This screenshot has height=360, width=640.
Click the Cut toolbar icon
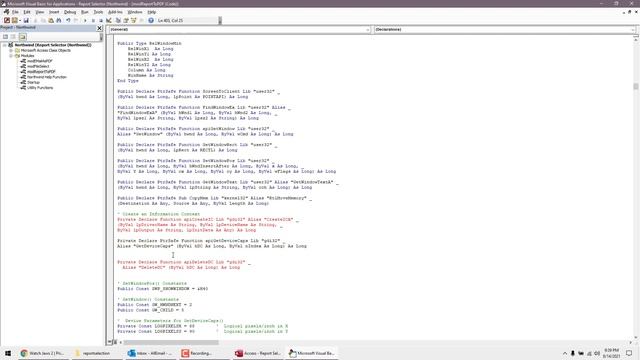[36, 20]
